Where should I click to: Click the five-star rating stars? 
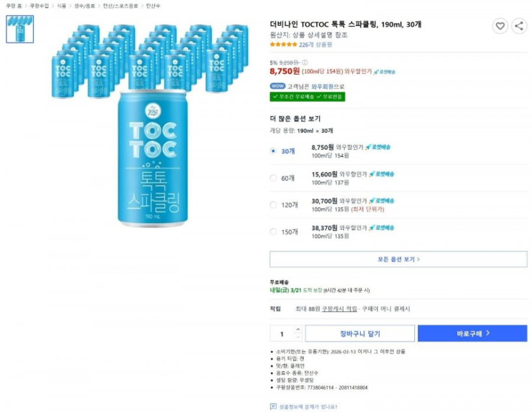click(x=283, y=45)
